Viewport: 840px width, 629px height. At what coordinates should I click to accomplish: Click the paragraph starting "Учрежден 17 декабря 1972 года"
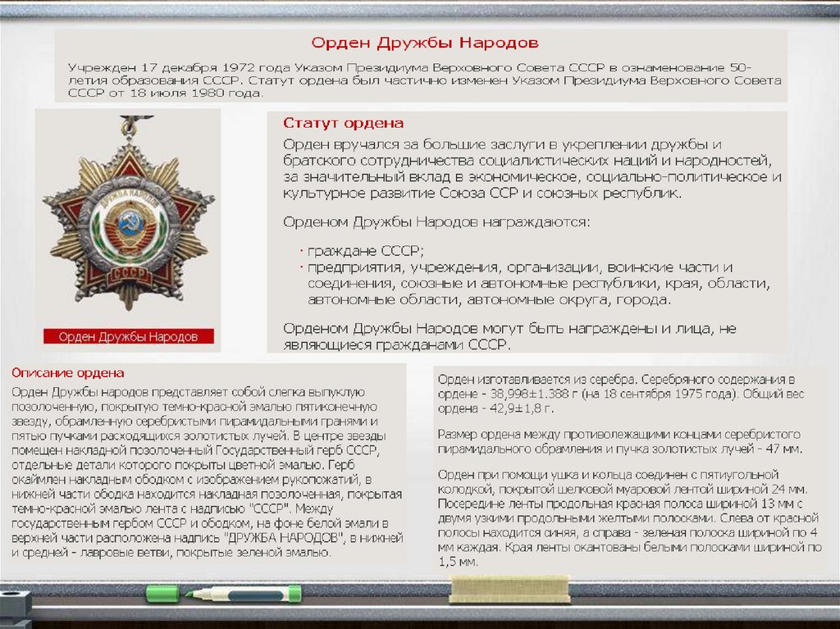coord(424,80)
